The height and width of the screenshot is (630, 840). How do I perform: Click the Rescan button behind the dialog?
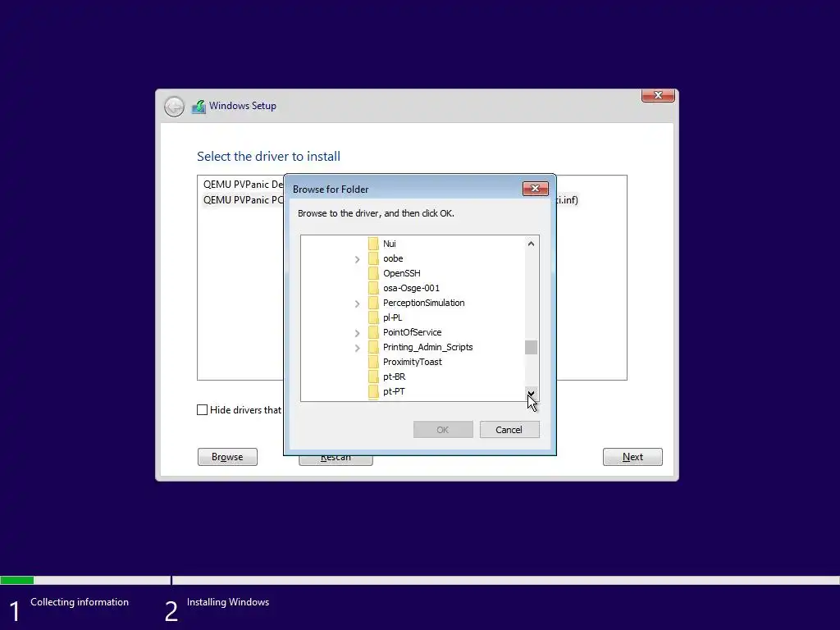point(336,459)
